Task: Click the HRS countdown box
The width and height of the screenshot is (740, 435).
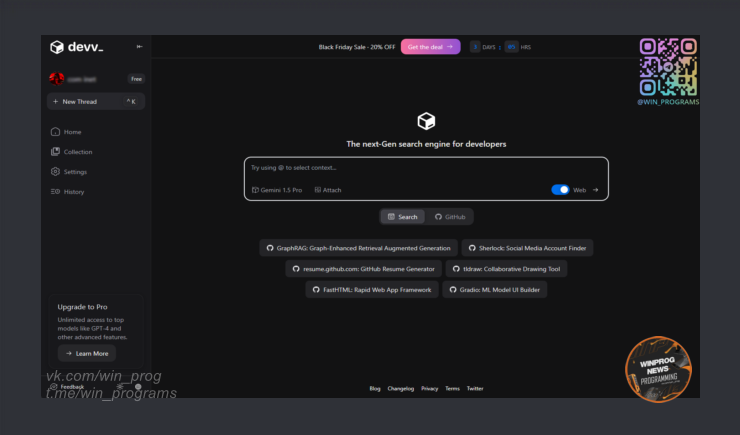Action: 511,47
